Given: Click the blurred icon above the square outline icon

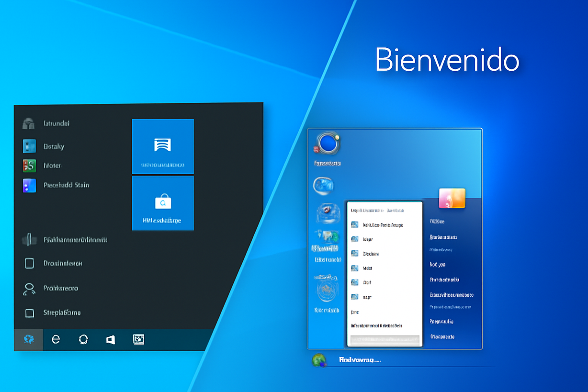Looking at the screenshot, I should pos(29,240).
